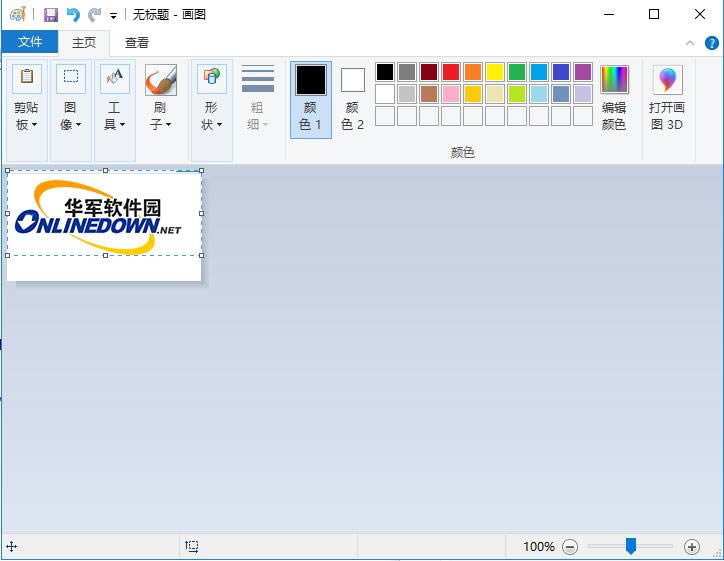Expand the 形状 shapes dropdown
This screenshot has width=724, height=561.
[212, 110]
